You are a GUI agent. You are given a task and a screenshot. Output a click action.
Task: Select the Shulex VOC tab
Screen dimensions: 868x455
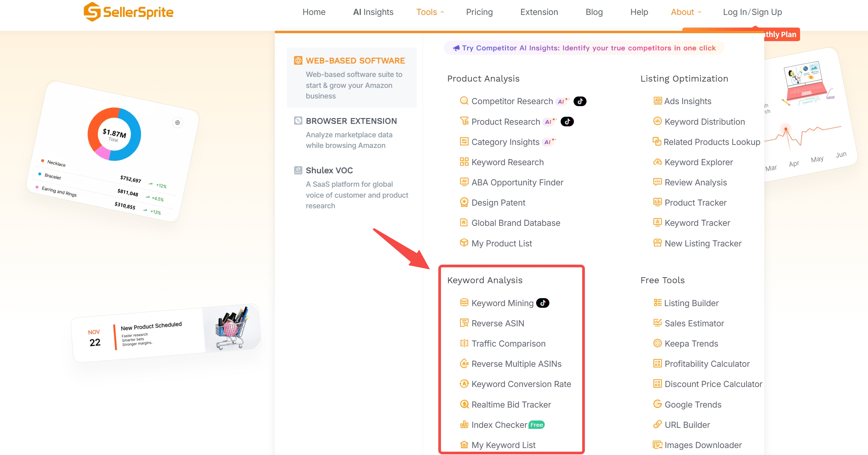(x=351, y=188)
